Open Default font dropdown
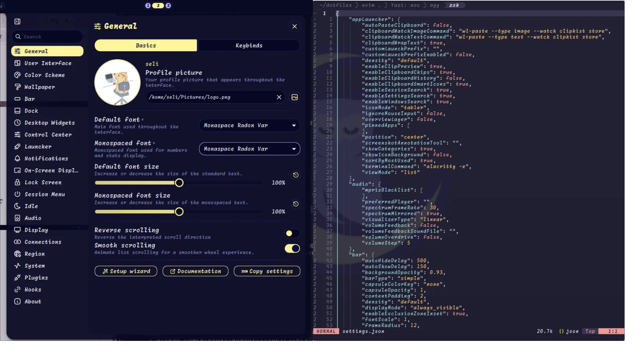The width and height of the screenshot is (644, 362). pos(250,125)
